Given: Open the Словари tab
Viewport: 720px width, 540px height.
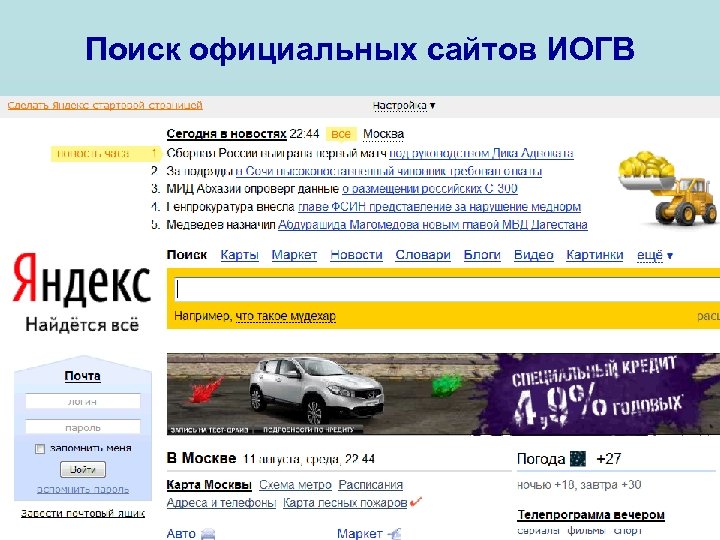Looking at the screenshot, I should pos(423,255).
